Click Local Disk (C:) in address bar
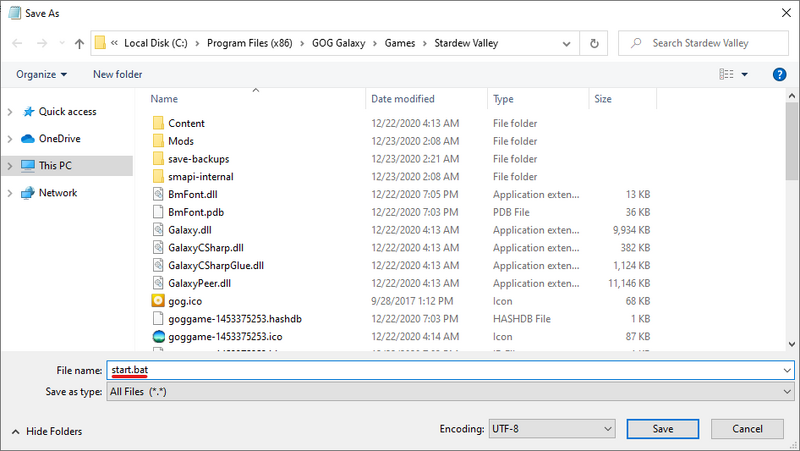 click(156, 43)
